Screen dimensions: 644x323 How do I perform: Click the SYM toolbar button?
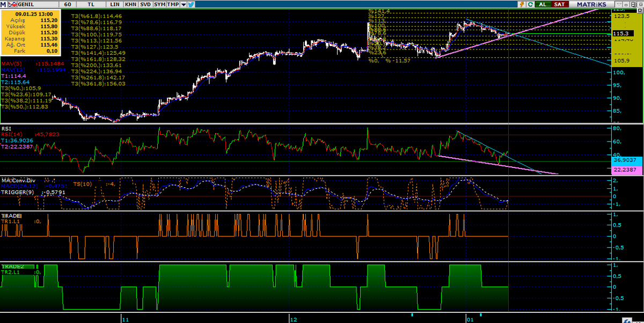click(x=159, y=4)
